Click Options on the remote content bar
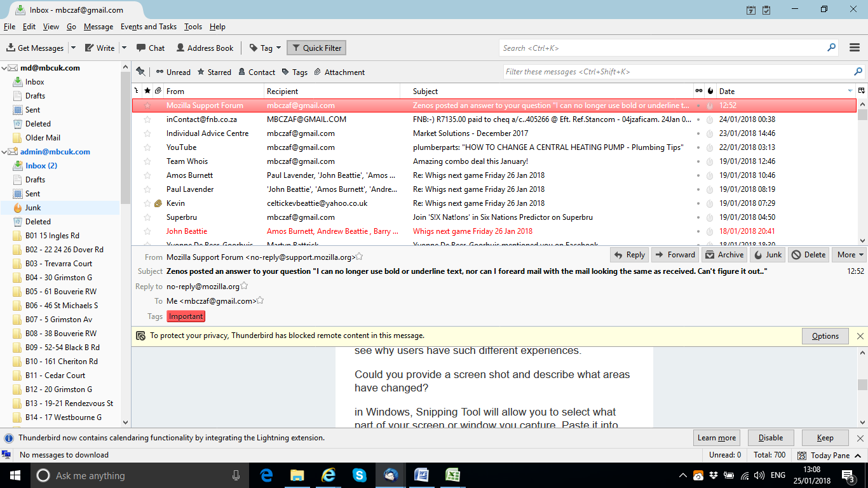The width and height of the screenshot is (868, 488). pyautogui.click(x=825, y=336)
